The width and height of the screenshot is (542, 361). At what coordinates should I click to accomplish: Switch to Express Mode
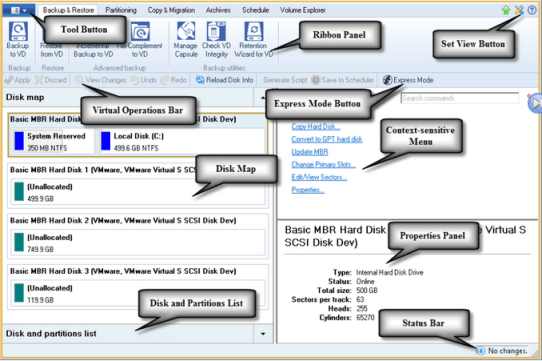click(x=408, y=80)
